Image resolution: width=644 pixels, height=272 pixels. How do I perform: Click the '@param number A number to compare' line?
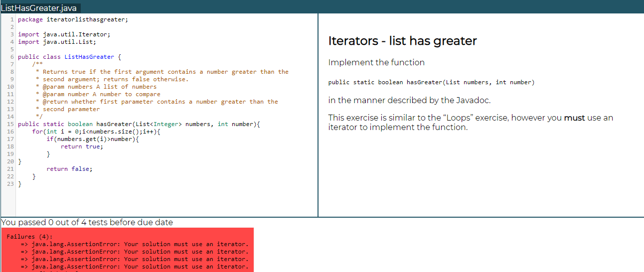[98, 94]
